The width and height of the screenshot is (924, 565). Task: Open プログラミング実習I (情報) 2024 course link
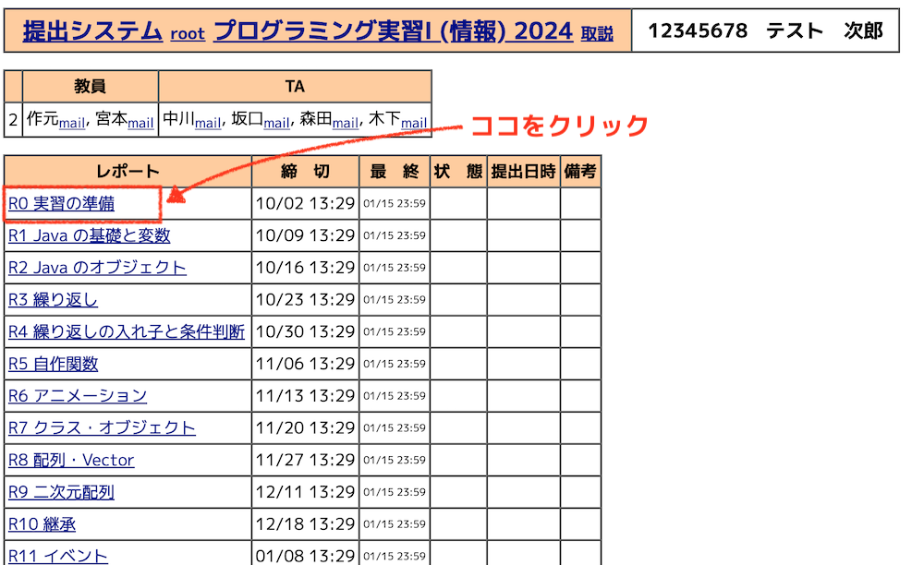tap(393, 31)
